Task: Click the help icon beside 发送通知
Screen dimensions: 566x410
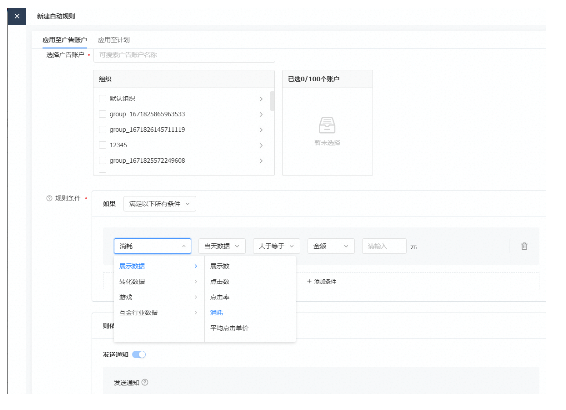Action: coord(145,382)
